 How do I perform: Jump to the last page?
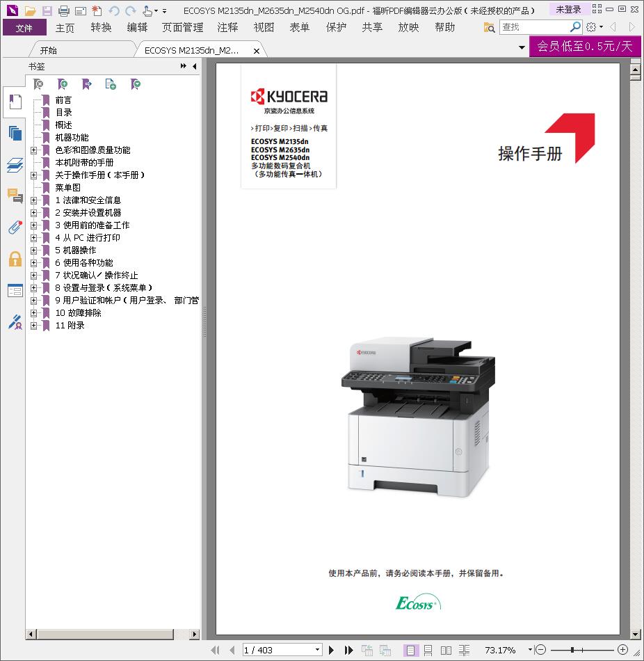(348, 650)
